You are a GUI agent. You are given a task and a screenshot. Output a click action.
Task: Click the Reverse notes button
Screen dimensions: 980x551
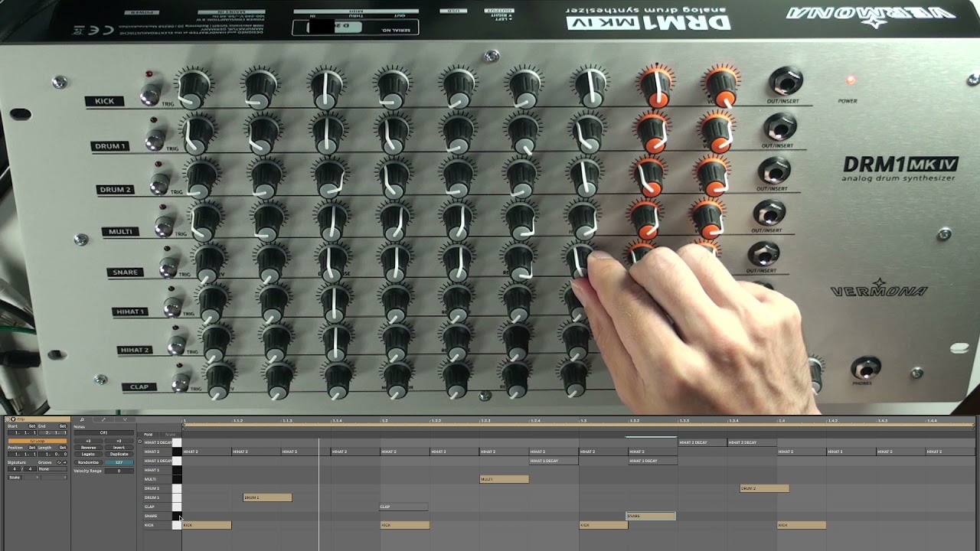tap(88, 448)
